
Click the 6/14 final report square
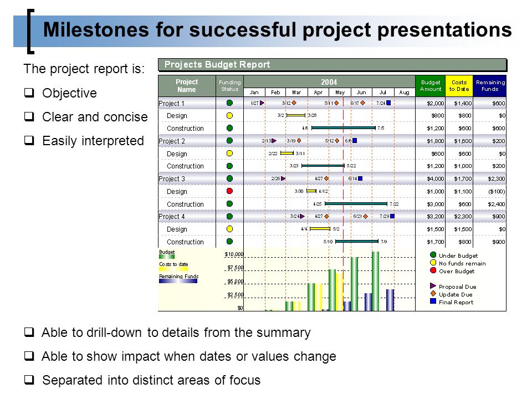point(360,178)
